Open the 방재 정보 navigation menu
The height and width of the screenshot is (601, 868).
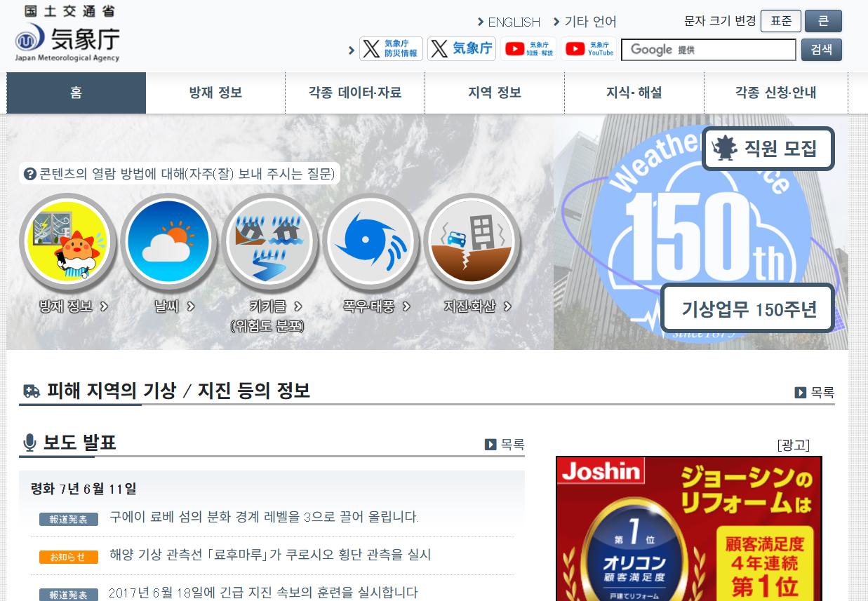[215, 93]
